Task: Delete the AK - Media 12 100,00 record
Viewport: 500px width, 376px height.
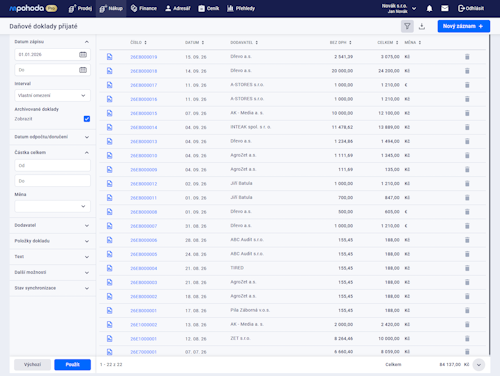Action: (x=467, y=113)
